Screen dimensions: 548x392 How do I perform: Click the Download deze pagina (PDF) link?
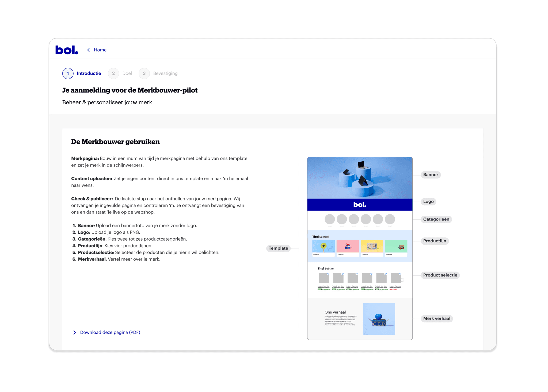pyautogui.click(x=110, y=332)
